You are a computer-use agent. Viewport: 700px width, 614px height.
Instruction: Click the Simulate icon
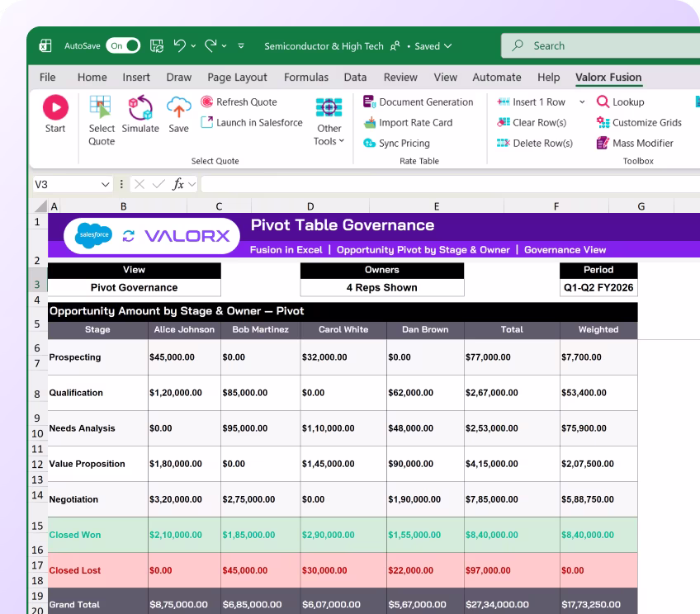point(140,107)
